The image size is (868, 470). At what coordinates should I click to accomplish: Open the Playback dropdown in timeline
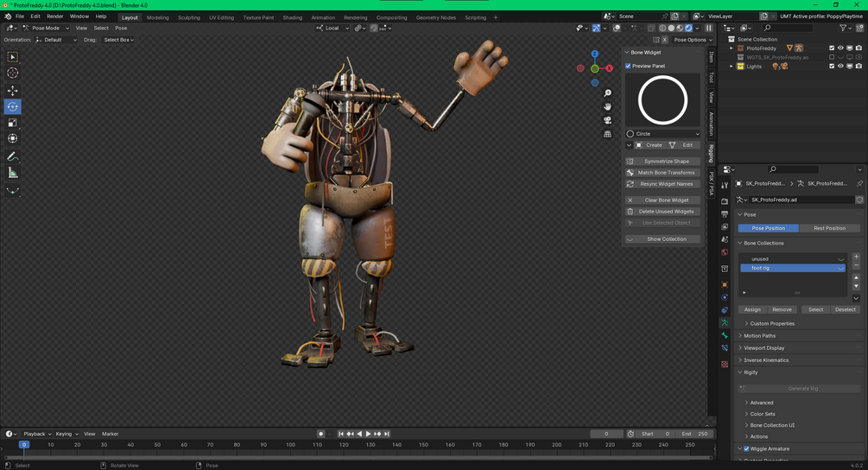[36, 434]
